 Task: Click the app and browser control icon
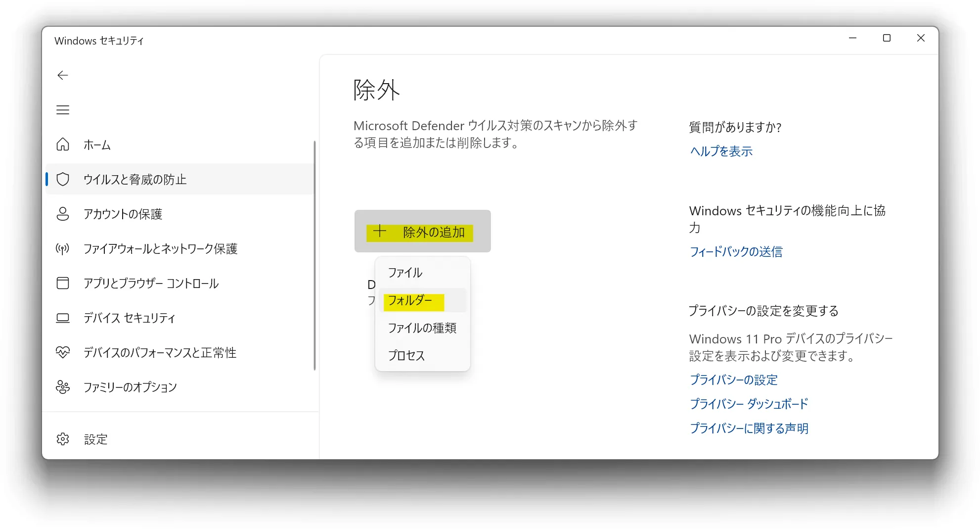click(63, 283)
